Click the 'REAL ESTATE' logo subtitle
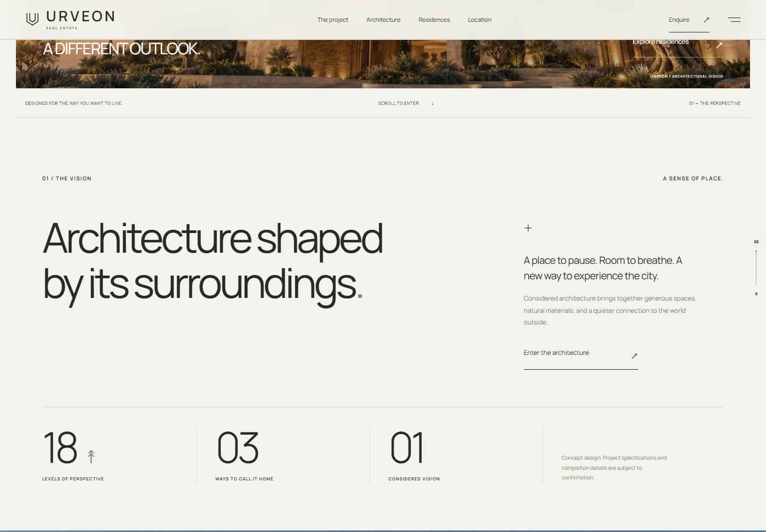The image size is (766, 532). (62, 28)
